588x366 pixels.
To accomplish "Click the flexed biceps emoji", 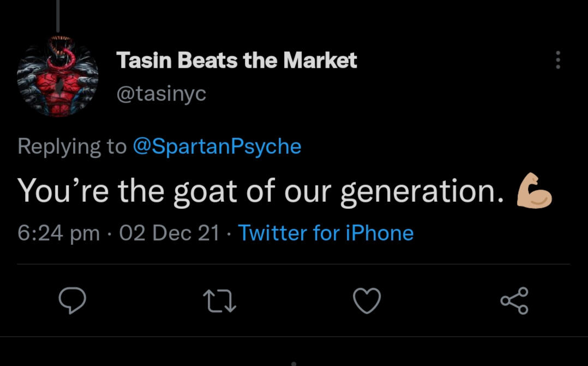I will tap(535, 191).
